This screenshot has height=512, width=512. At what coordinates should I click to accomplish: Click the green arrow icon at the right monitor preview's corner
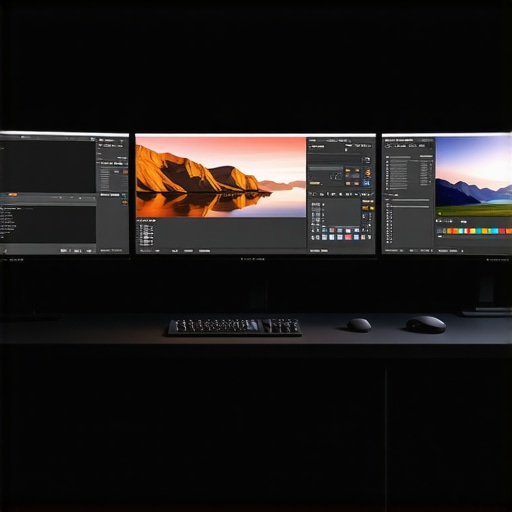(440, 213)
